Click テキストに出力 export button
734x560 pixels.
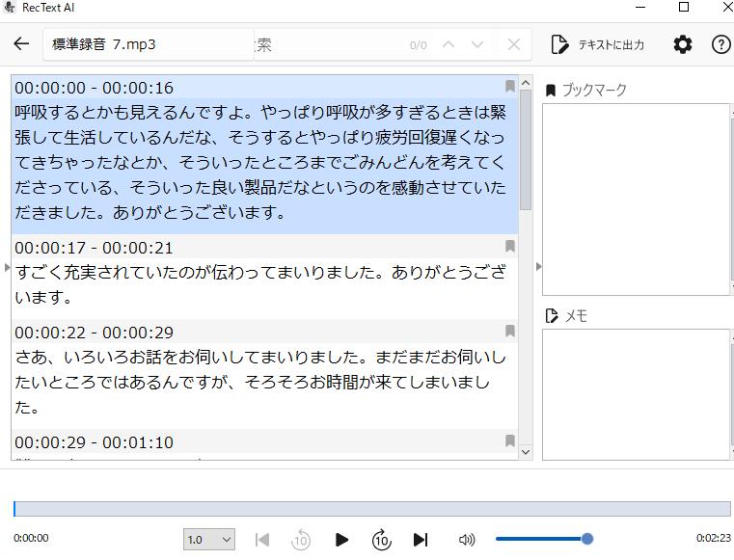pyautogui.click(x=598, y=44)
